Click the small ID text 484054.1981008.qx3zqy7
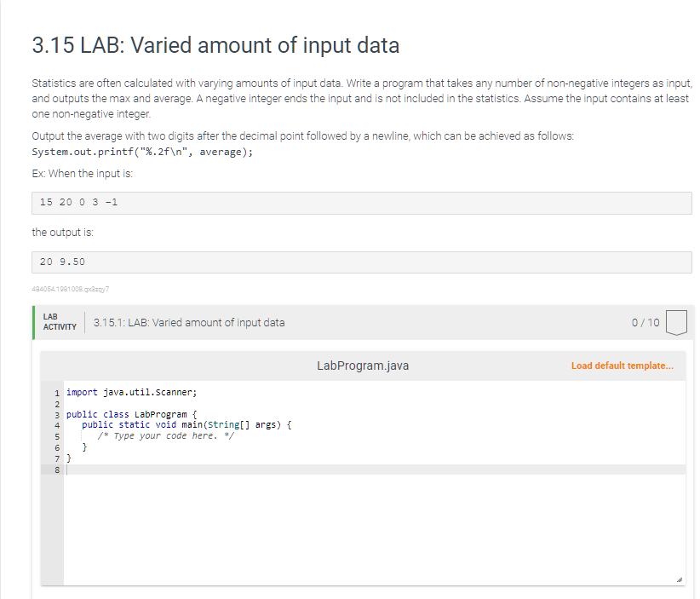Viewport: 700px width, 599px height. pos(71,289)
